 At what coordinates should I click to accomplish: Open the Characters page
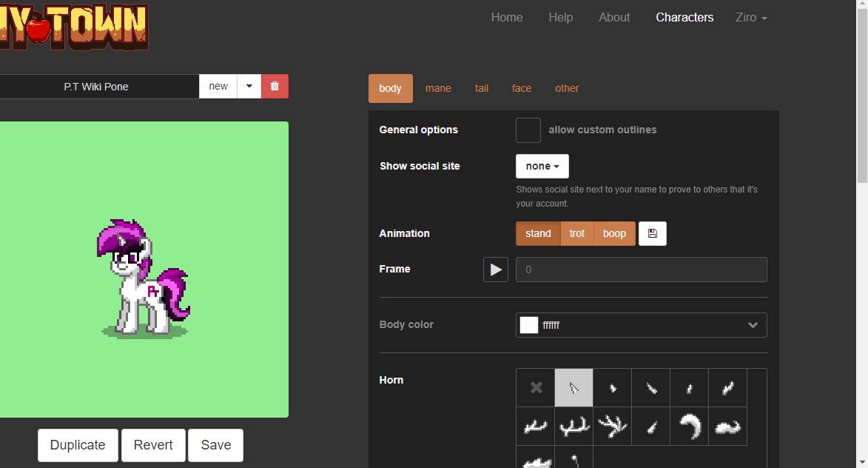684,18
